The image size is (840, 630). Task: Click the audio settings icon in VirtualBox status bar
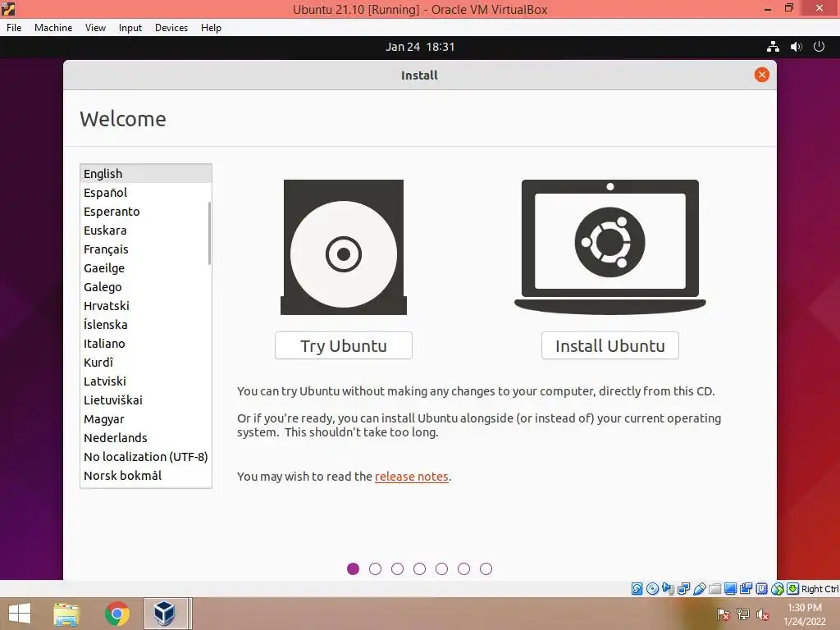668,589
